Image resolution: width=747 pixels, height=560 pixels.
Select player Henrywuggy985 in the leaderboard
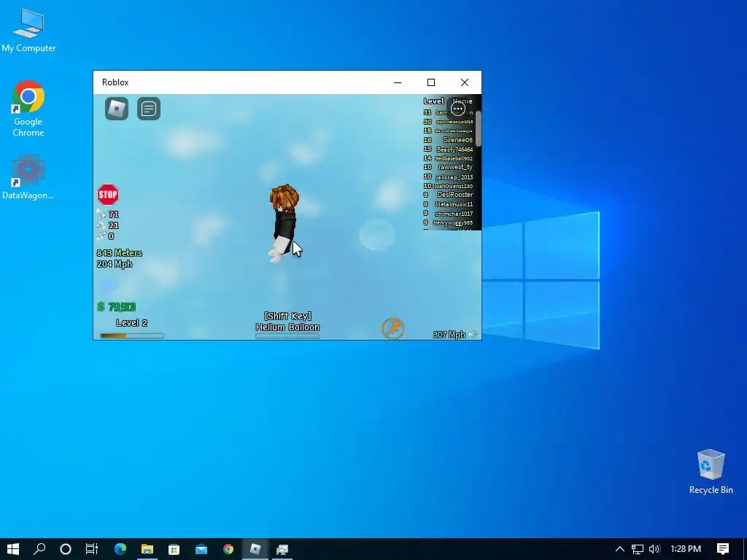pyautogui.click(x=452, y=223)
